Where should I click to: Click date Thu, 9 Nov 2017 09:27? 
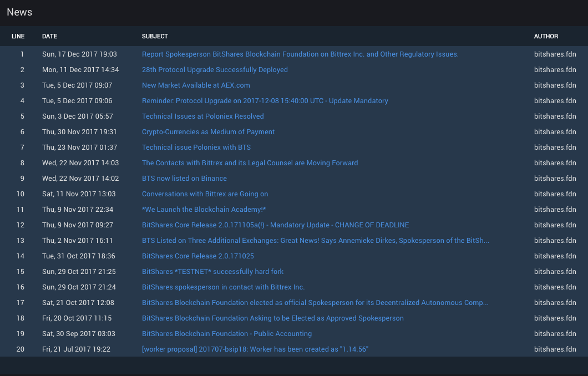click(78, 225)
